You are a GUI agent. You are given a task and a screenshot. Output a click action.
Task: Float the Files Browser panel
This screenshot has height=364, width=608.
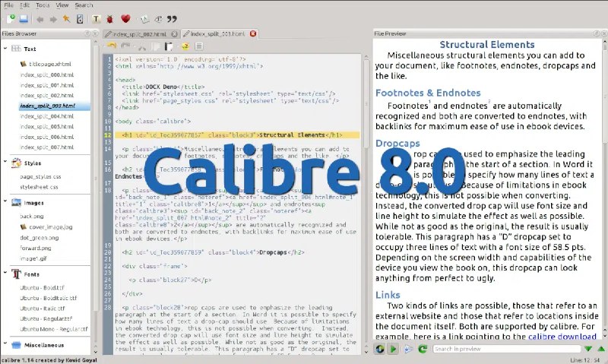click(x=87, y=33)
